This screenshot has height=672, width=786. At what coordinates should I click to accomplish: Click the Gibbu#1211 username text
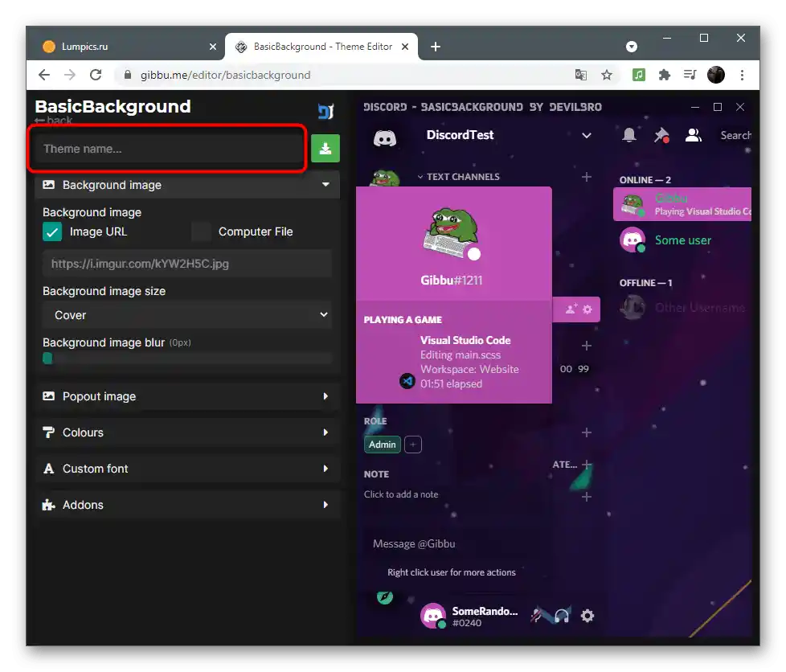pyautogui.click(x=451, y=281)
